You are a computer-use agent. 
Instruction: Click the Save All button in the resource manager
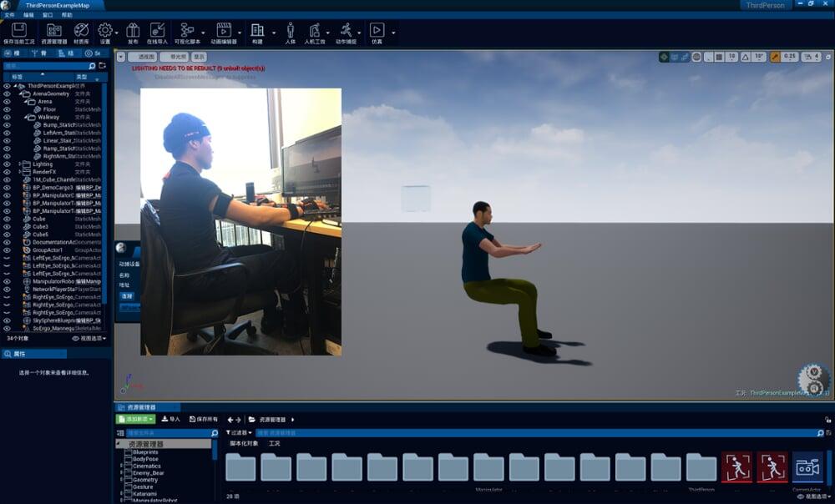click(x=204, y=419)
